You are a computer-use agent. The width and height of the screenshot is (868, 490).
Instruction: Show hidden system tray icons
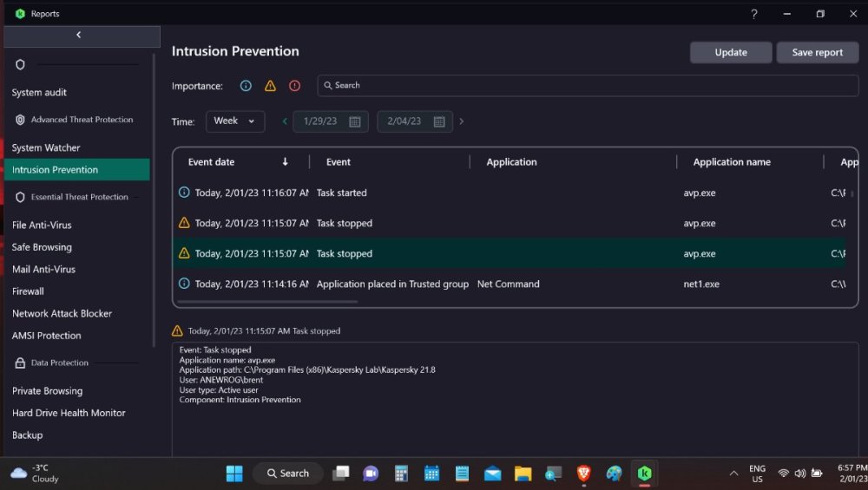point(733,474)
